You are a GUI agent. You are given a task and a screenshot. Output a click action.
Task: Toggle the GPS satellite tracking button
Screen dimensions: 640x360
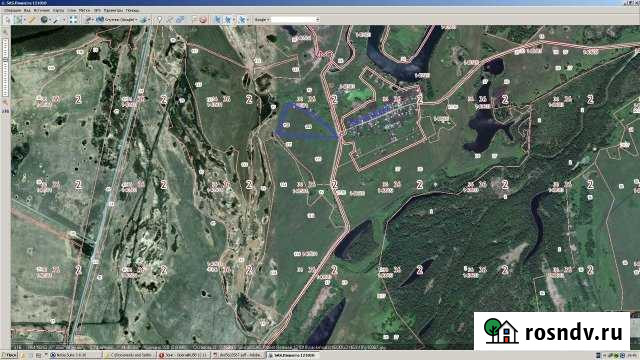(x=228, y=20)
